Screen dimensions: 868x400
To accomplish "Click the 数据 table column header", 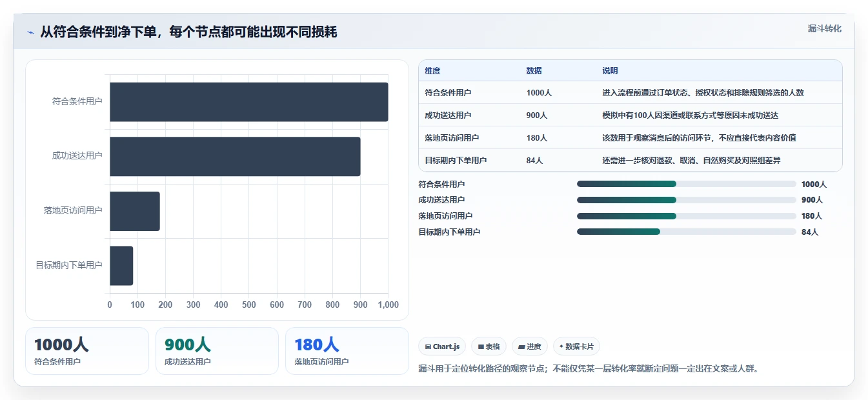I will point(534,71).
